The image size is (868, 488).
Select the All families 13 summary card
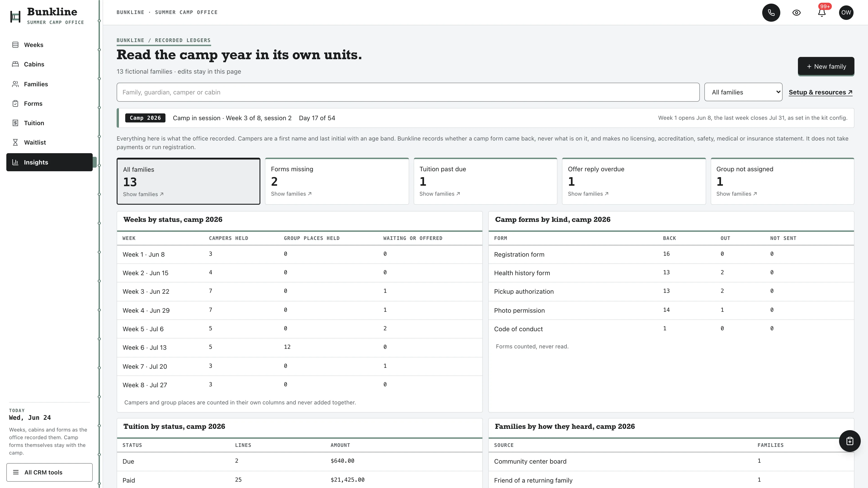click(x=188, y=181)
